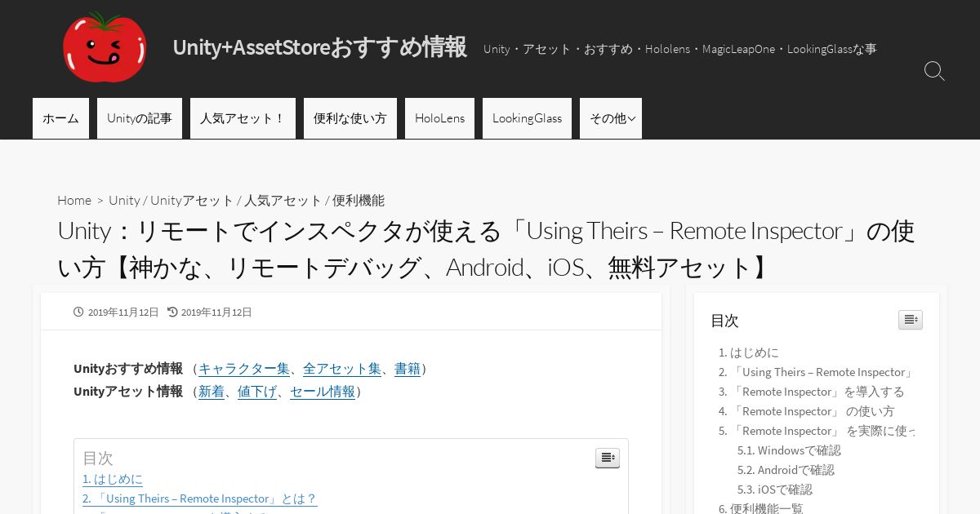Image resolution: width=980 pixels, height=514 pixels.
Task: Open the セール情報 link
Action: click(x=323, y=392)
